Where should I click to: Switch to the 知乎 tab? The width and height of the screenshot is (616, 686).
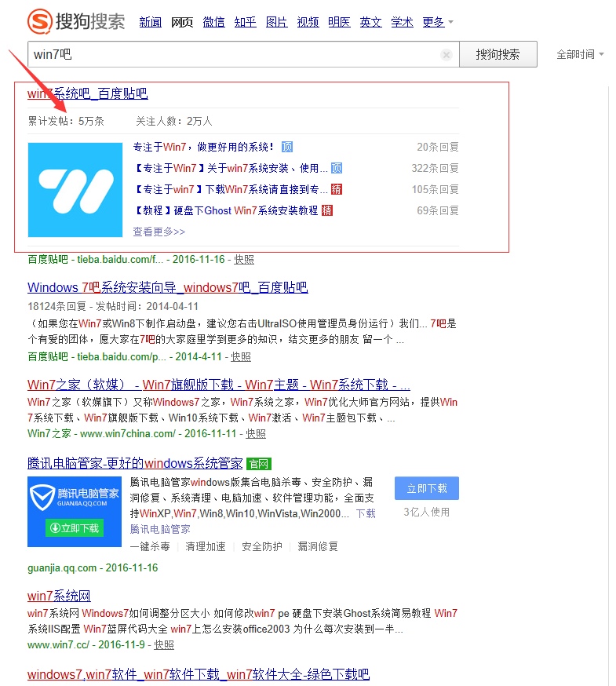tap(245, 22)
